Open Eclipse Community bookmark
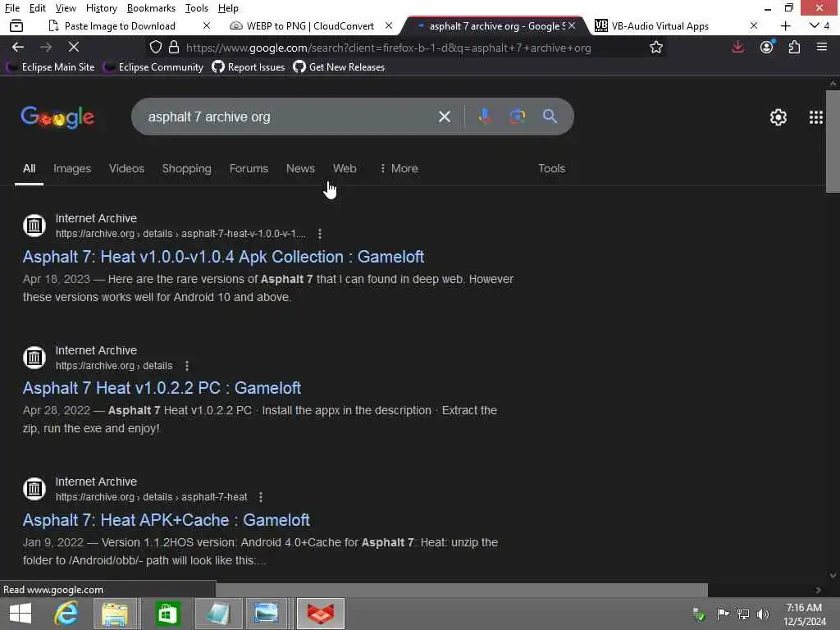Image resolution: width=840 pixels, height=630 pixels. tap(153, 67)
